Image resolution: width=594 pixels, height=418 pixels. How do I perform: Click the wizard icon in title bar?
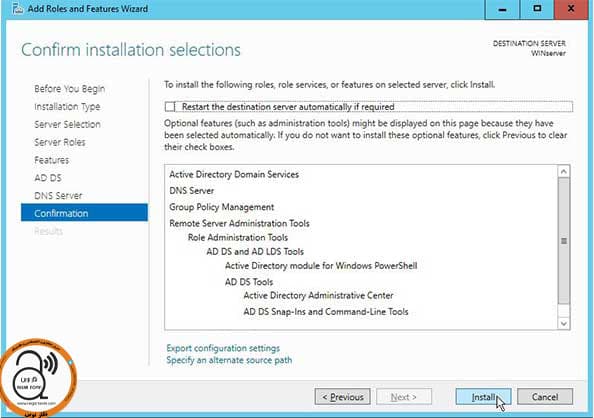click(x=17, y=8)
